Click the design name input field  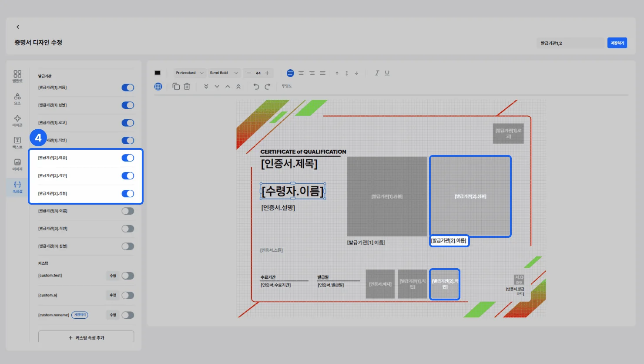(570, 43)
